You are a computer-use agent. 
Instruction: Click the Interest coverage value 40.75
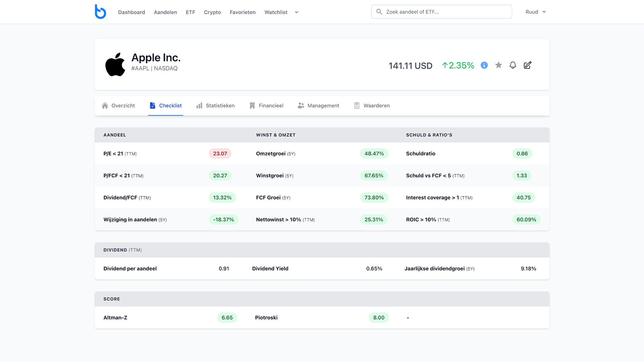point(524,198)
